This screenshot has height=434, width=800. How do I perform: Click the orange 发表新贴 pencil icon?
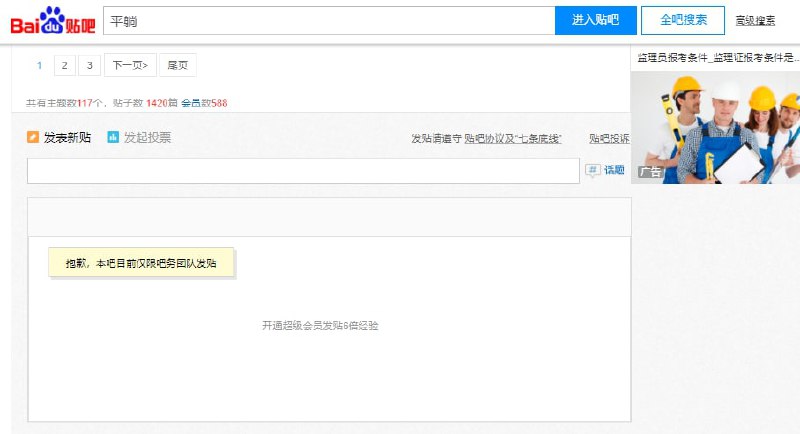(x=33, y=137)
